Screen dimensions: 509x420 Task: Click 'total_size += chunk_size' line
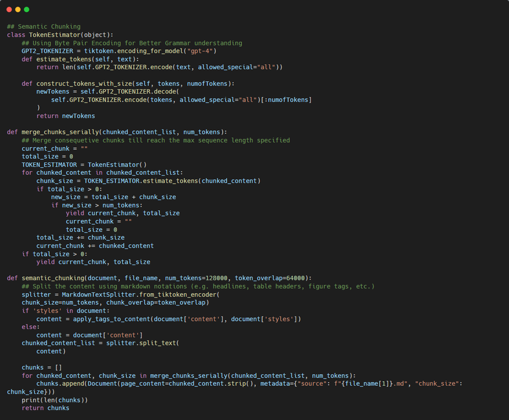(x=81, y=238)
